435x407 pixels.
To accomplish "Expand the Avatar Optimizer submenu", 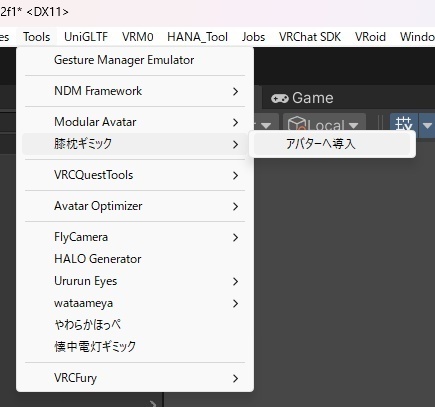I will coord(135,206).
